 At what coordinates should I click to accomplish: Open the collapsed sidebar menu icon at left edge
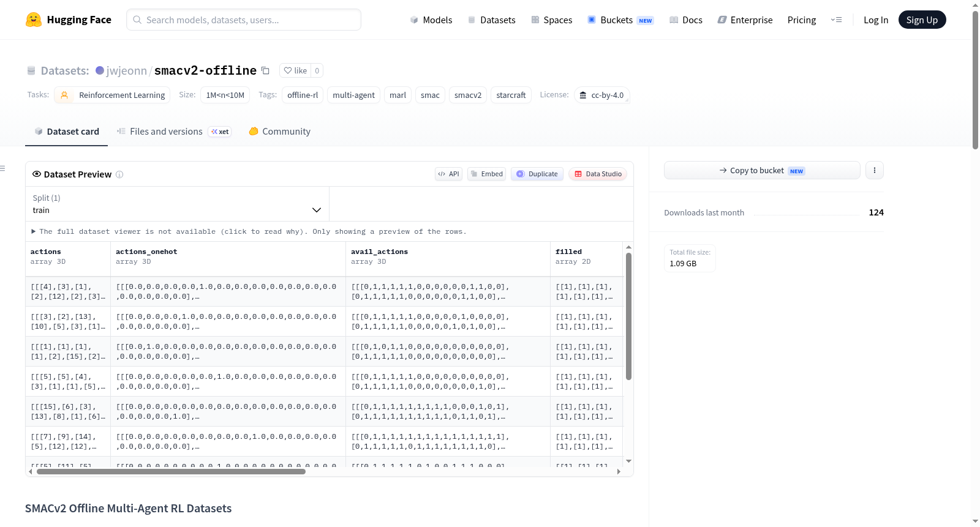pyautogui.click(x=2, y=168)
